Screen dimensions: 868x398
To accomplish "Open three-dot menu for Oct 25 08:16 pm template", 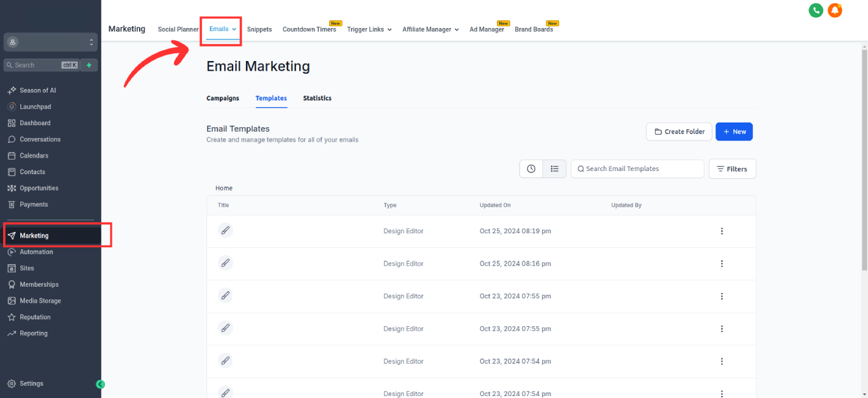I will point(721,263).
